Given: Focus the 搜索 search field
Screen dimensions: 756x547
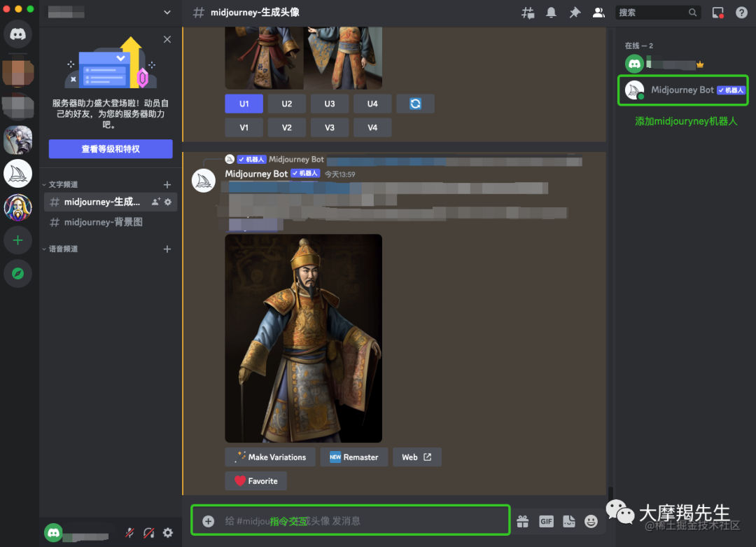Looking at the screenshot, I should click(657, 13).
